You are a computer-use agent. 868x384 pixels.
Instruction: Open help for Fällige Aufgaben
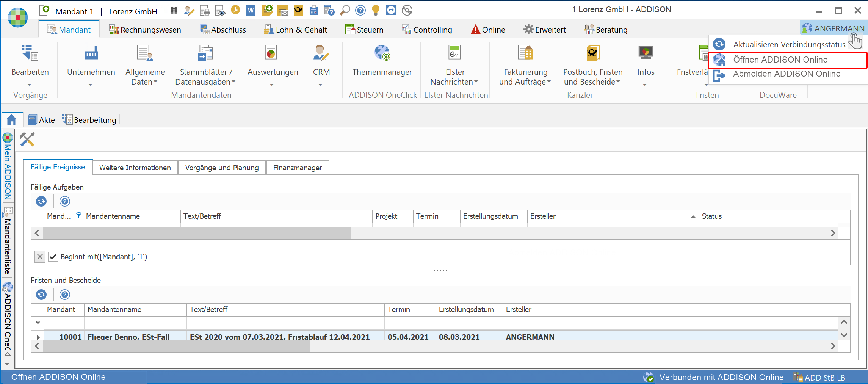pyautogui.click(x=65, y=201)
